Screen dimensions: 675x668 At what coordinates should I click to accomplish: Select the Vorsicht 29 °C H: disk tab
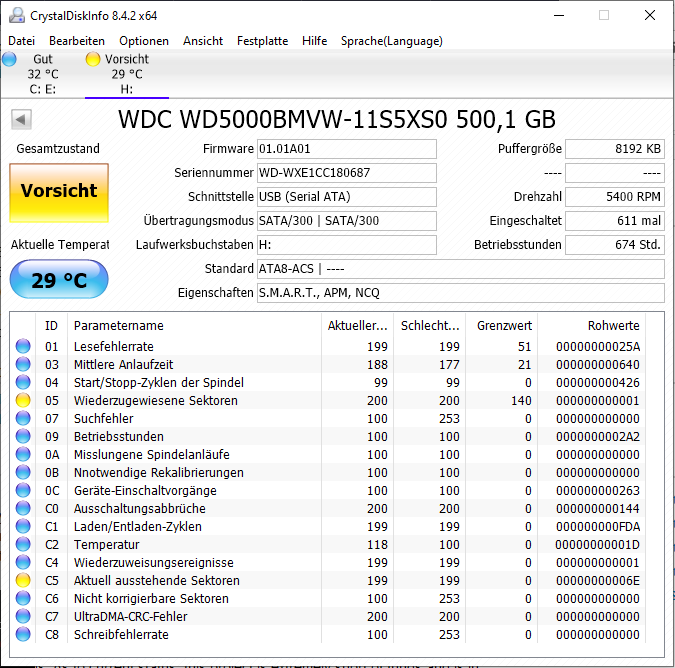pos(126,74)
